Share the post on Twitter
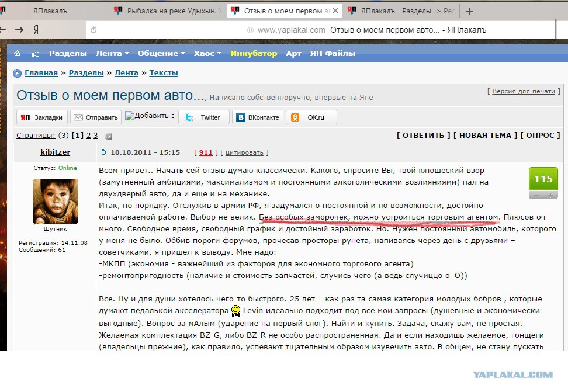Image resolution: width=568 pixels, height=392 pixels. [x=203, y=117]
